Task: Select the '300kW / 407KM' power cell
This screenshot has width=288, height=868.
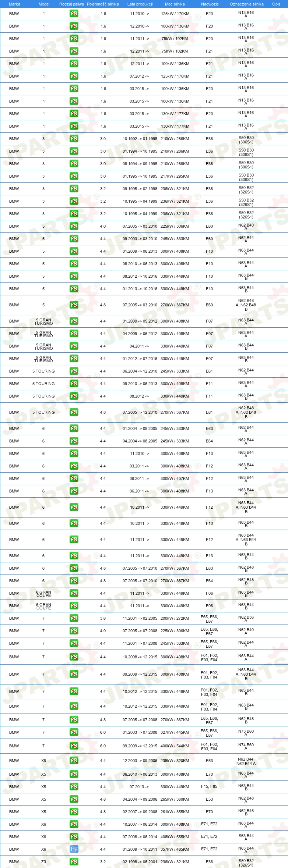Action: 175,479
